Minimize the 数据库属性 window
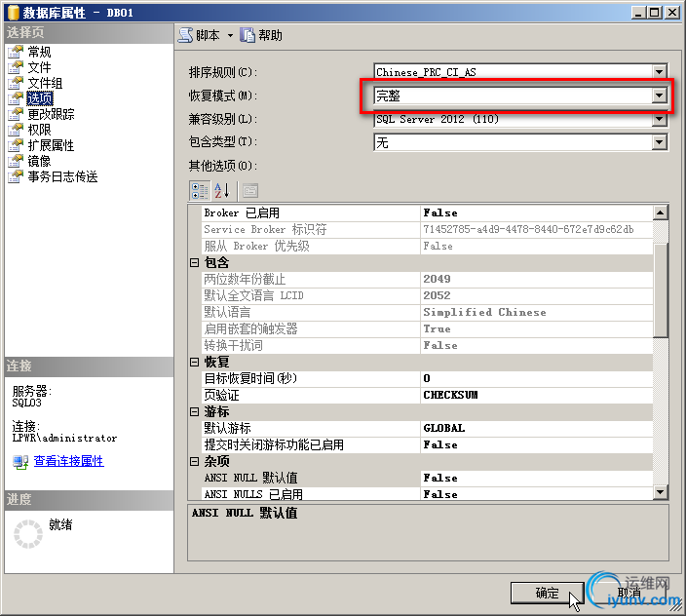The image size is (686, 616). [x=639, y=13]
